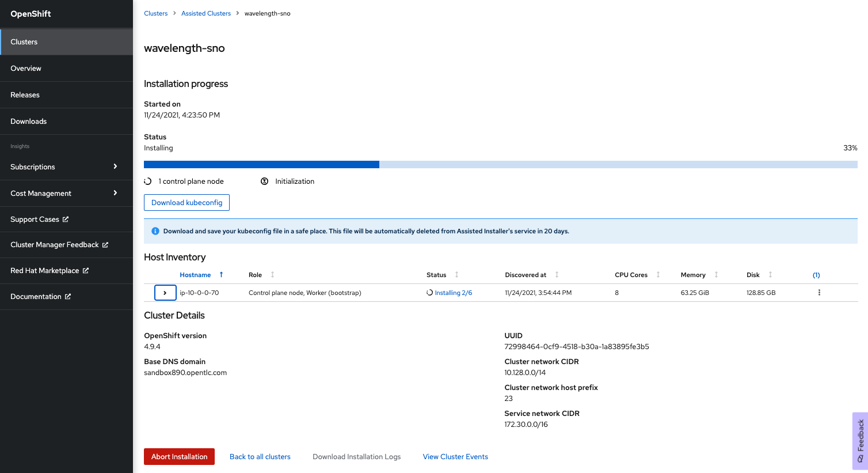Abort the cluster installation
Image resolution: width=868 pixels, height=473 pixels.
(179, 456)
